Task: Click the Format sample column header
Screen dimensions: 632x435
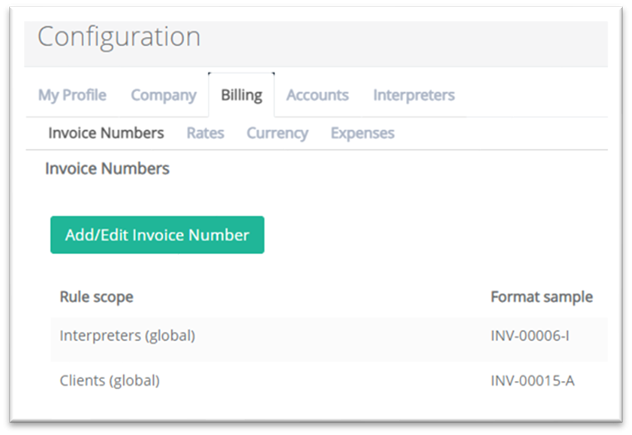Action: click(542, 297)
